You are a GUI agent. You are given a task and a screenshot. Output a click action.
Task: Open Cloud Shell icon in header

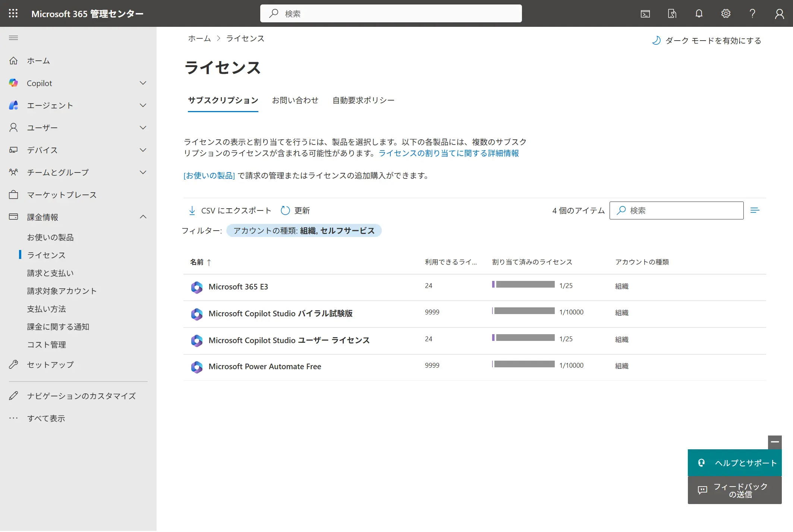point(645,14)
